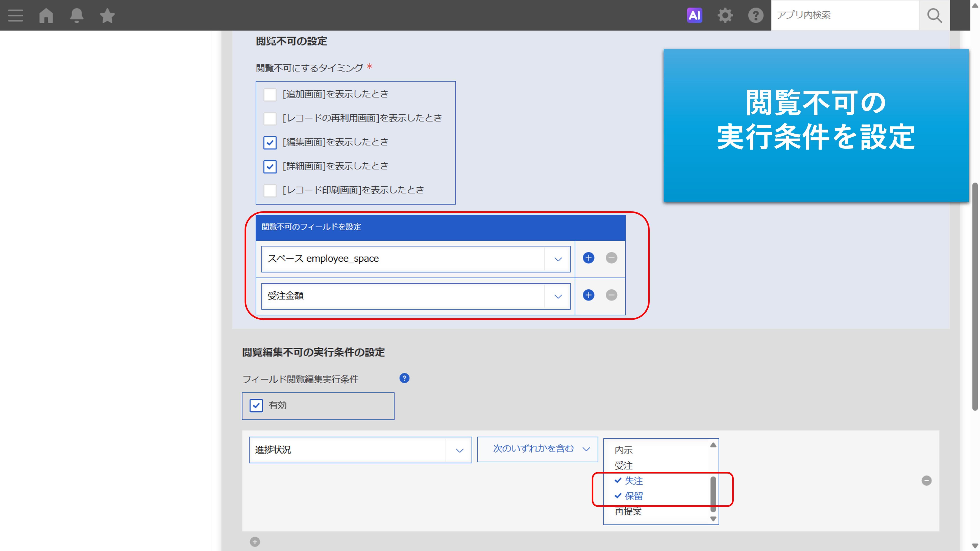
Task: Deselect 失注 in the status list
Action: pyautogui.click(x=633, y=481)
